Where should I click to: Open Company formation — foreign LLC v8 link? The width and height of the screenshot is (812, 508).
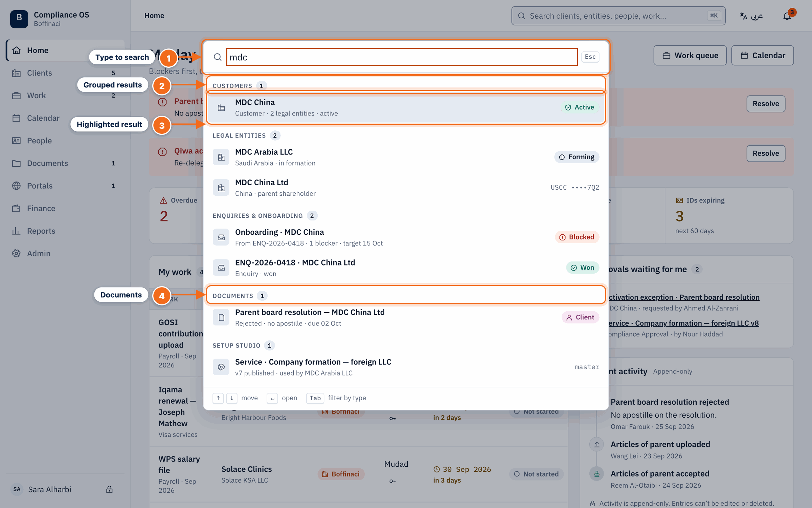coord(683,323)
